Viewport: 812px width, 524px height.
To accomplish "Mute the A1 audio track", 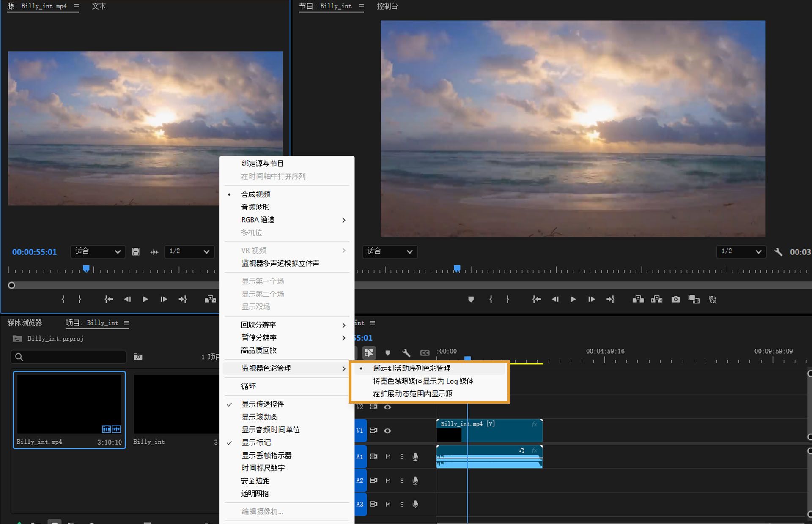I will click(x=388, y=456).
